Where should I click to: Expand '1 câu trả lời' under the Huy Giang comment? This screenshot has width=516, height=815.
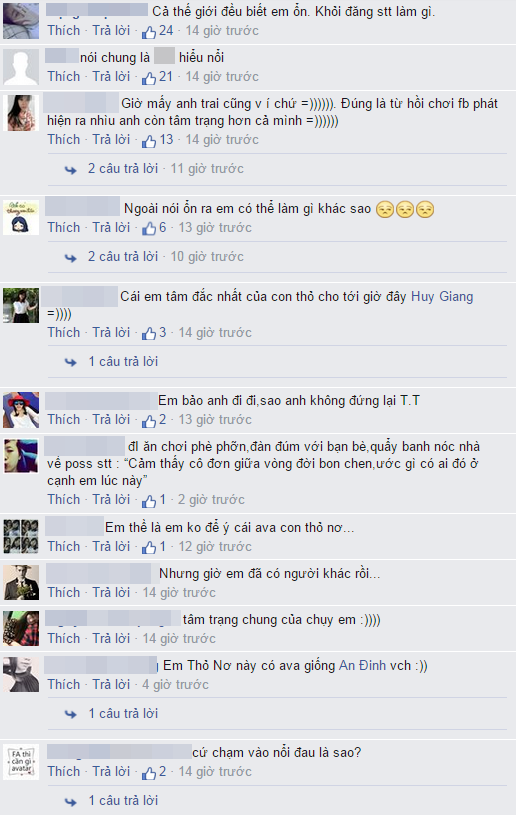[x=123, y=361]
